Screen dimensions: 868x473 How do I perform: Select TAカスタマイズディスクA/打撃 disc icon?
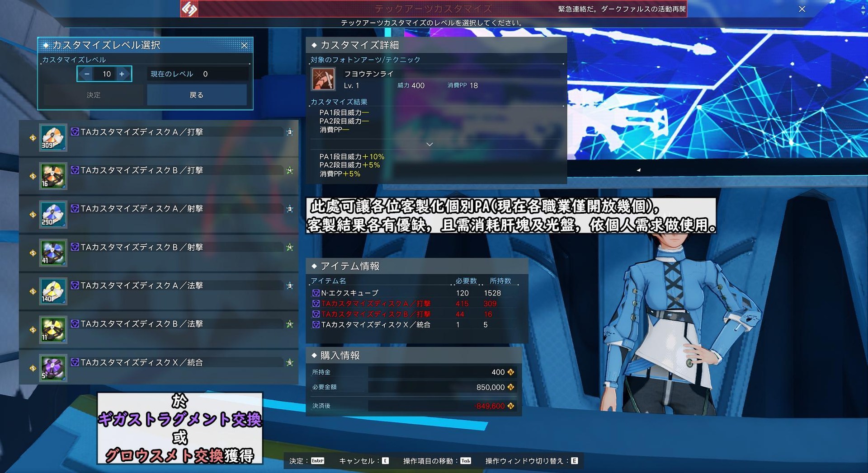pyautogui.click(x=53, y=137)
